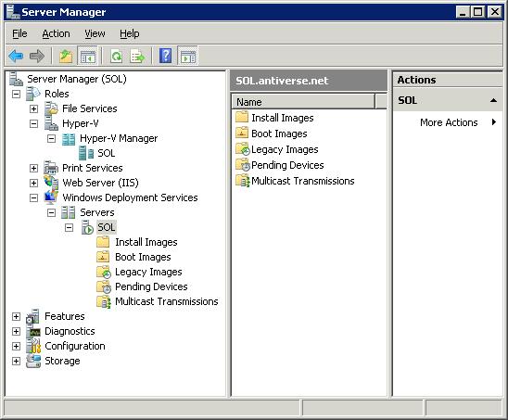This screenshot has width=508, height=420.
Task: Click the Forward arrow toolbar icon
Action: pyautogui.click(x=36, y=56)
